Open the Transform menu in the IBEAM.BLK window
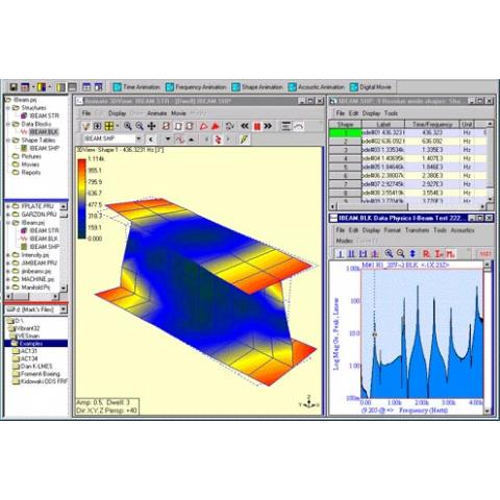The height and width of the screenshot is (500, 500). click(x=417, y=230)
